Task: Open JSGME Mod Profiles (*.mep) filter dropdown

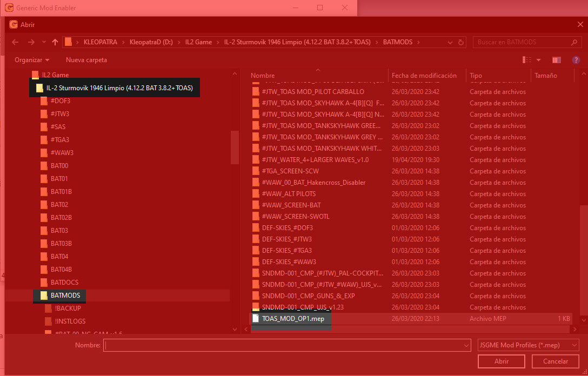Action: tap(528, 345)
